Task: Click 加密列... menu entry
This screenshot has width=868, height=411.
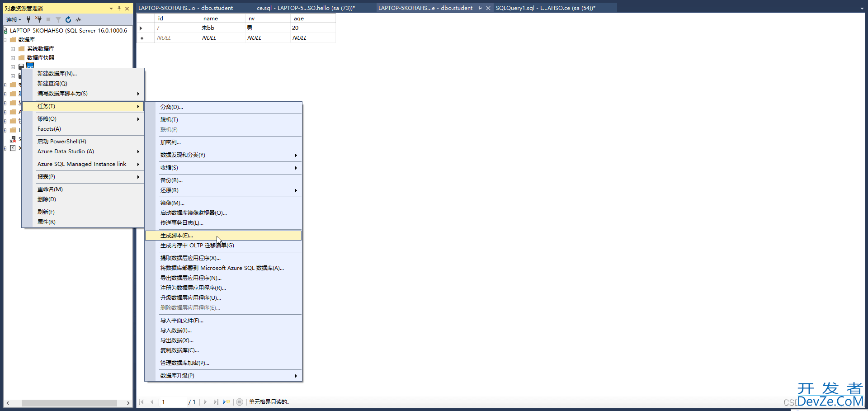Action: (x=223, y=142)
